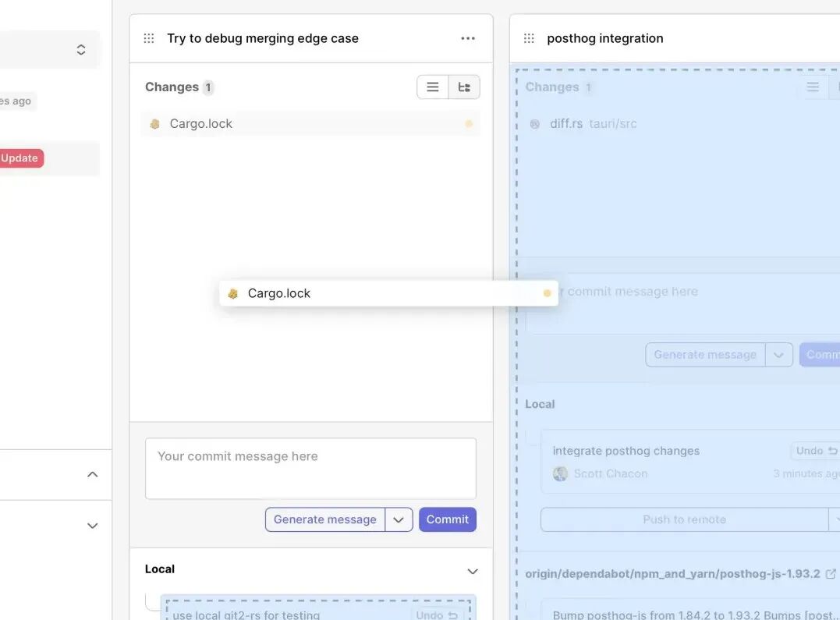
Task: Expand the sidebar section with down chevron
Action: (93, 526)
